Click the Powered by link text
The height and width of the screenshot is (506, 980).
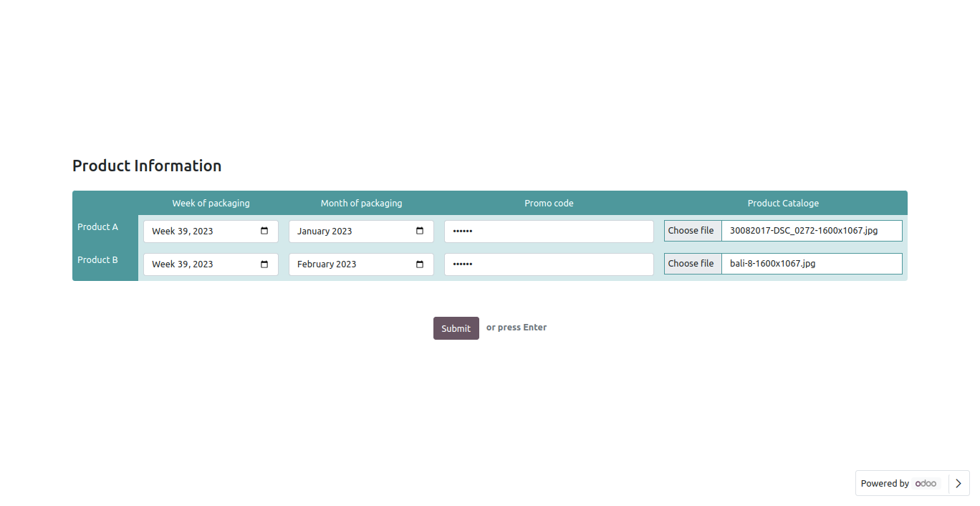pyautogui.click(x=885, y=484)
